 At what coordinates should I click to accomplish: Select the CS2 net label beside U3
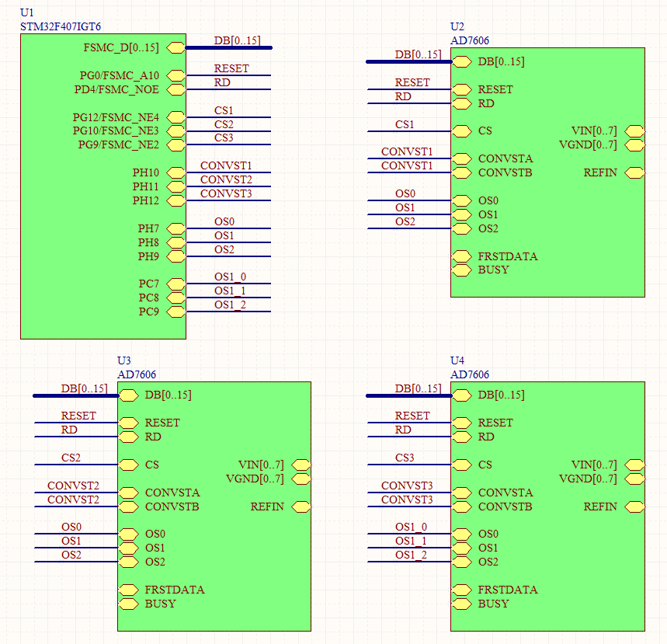pos(71,458)
